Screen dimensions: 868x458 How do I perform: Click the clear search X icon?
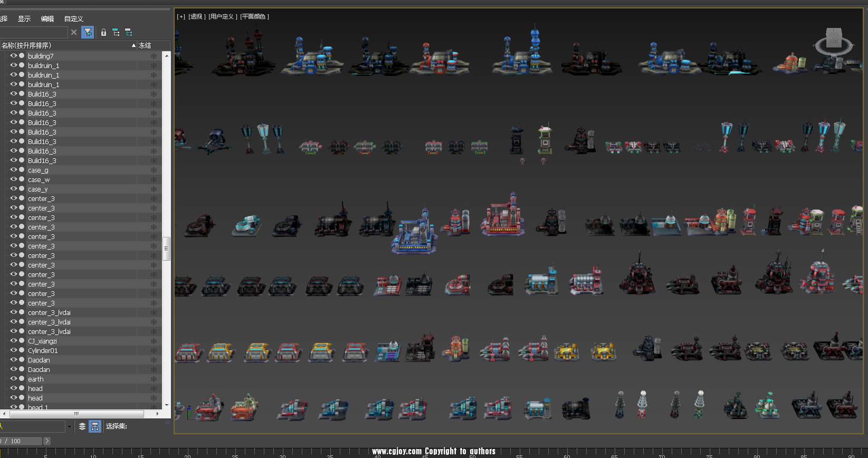(74, 33)
